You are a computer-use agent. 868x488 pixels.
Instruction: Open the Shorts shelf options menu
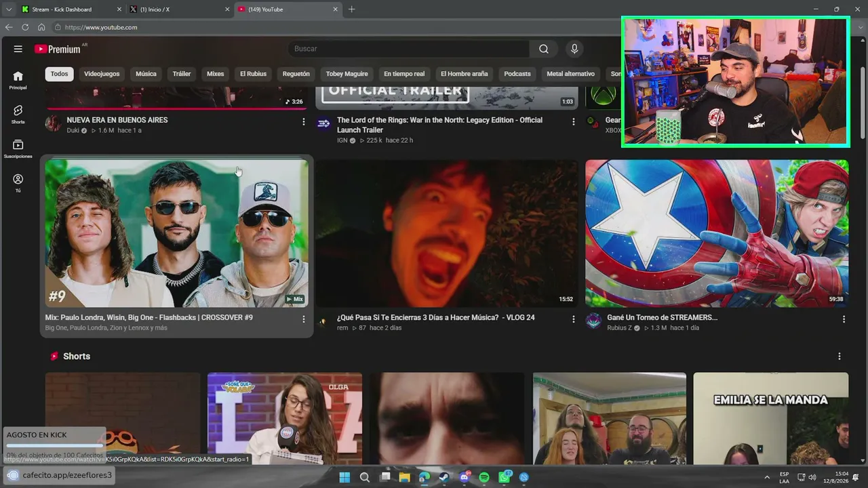pos(840,357)
